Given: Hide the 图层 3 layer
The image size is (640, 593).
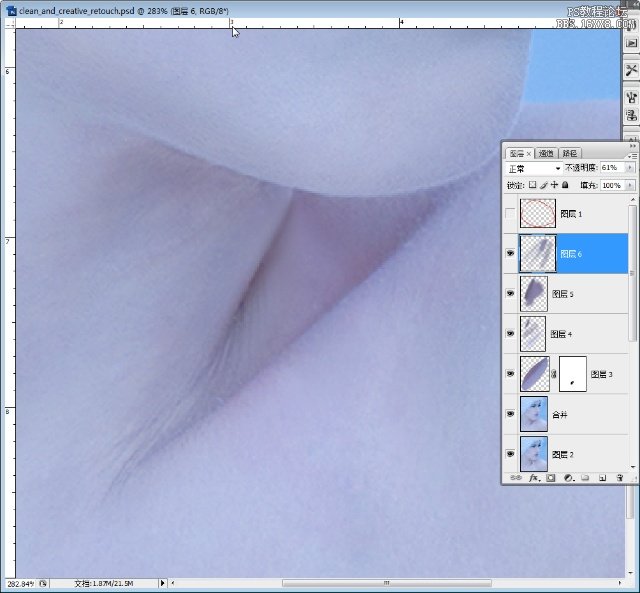Looking at the screenshot, I should (x=510, y=374).
